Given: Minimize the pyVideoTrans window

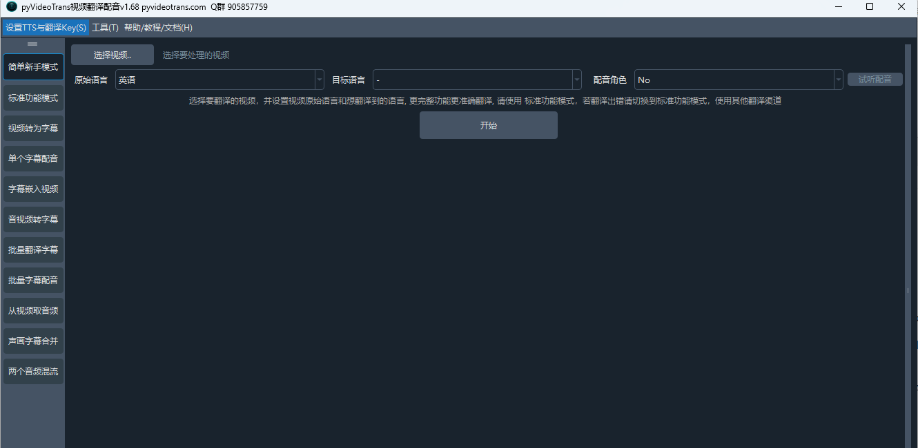Looking at the screenshot, I should tap(838, 7).
